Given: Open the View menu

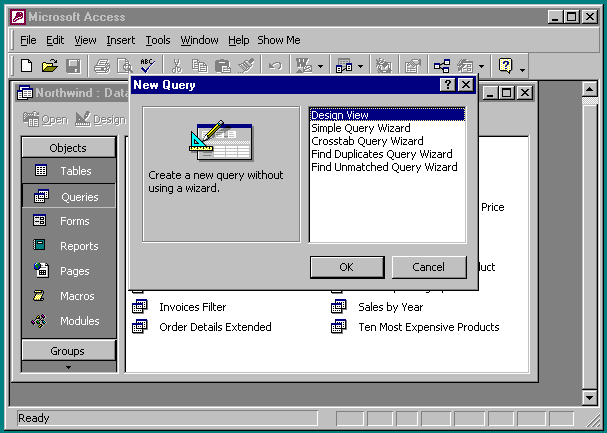Looking at the screenshot, I should [x=85, y=40].
